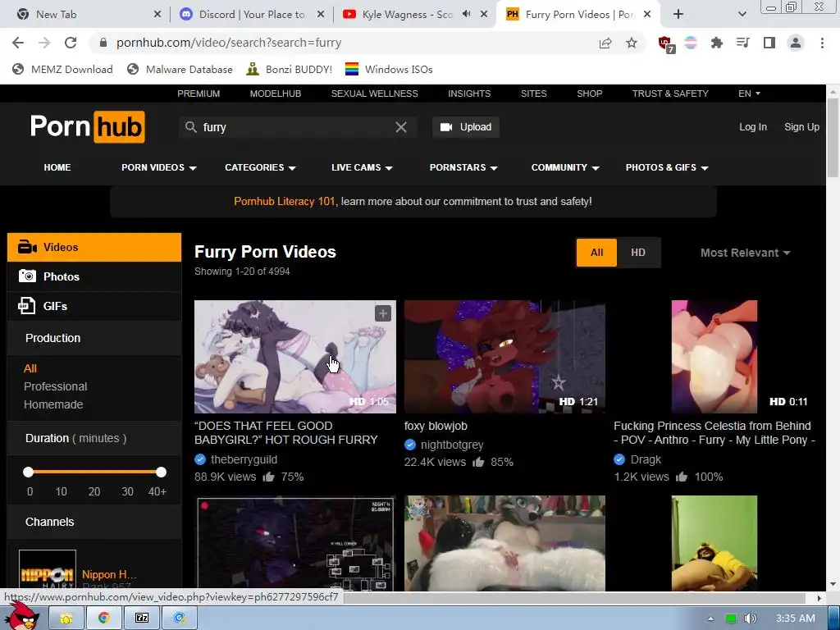The image size is (840, 630).
Task: Open the SEXUAL WELLNESS top link
Action: [374, 94]
